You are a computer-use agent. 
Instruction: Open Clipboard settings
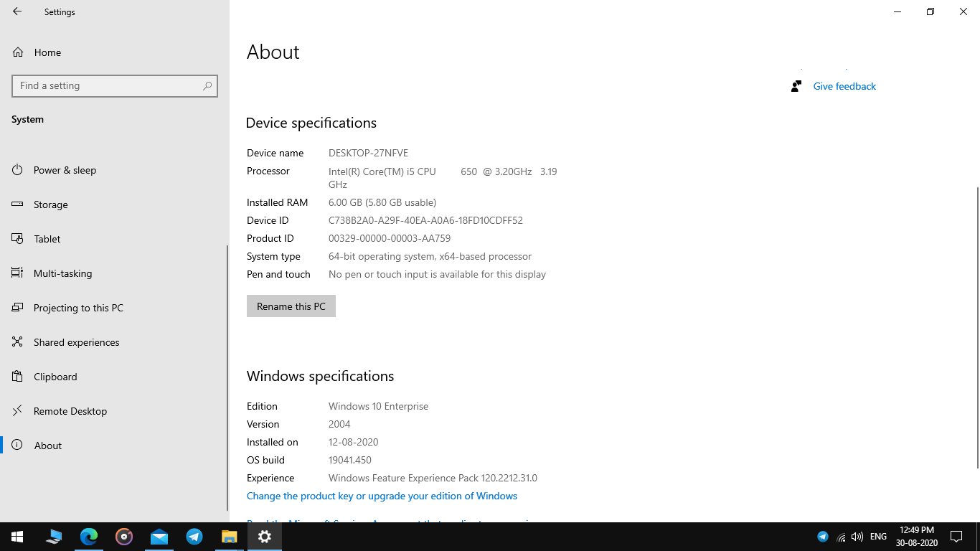(115, 377)
